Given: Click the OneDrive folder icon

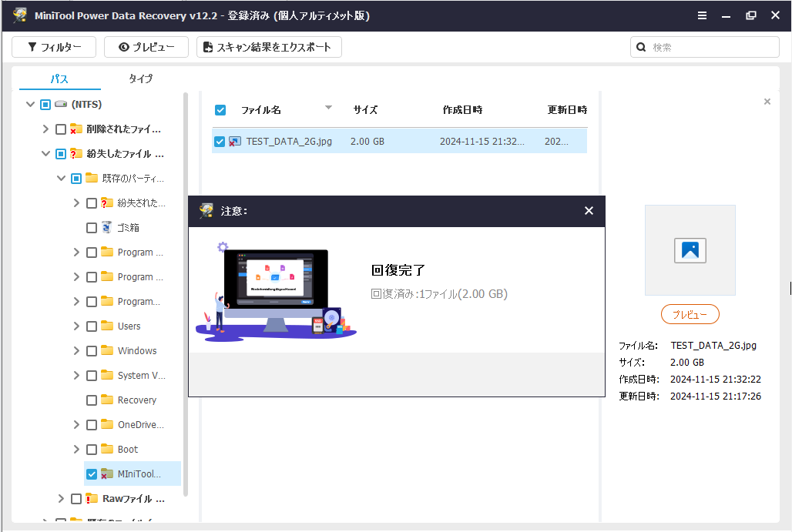Looking at the screenshot, I should point(106,424).
